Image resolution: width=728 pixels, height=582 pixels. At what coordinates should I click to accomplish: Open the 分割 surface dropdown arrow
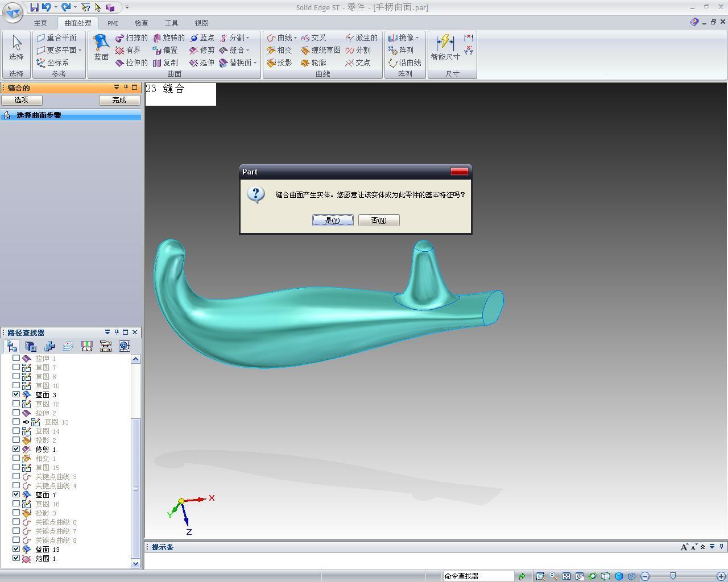click(247, 38)
